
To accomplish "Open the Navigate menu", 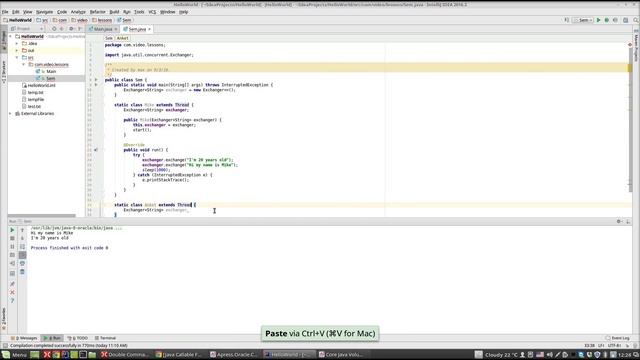I will [44, 12].
